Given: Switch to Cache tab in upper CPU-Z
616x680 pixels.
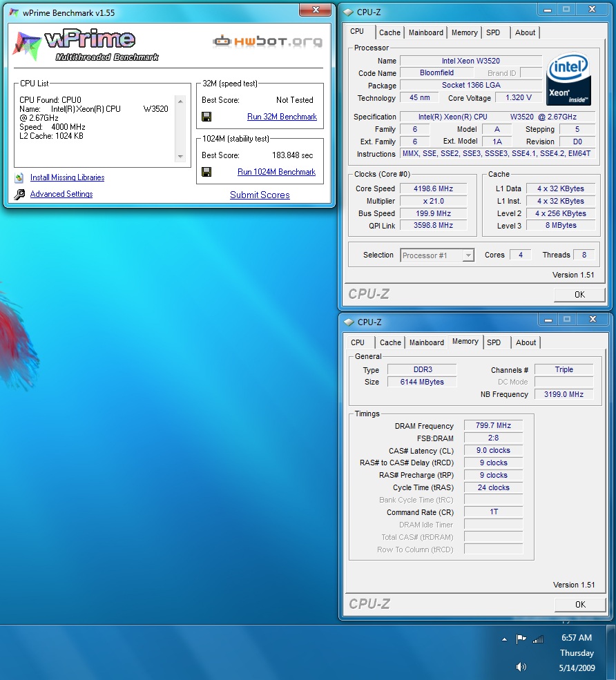Looking at the screenshot, I should pyautogui.click(x=389, y=32).
